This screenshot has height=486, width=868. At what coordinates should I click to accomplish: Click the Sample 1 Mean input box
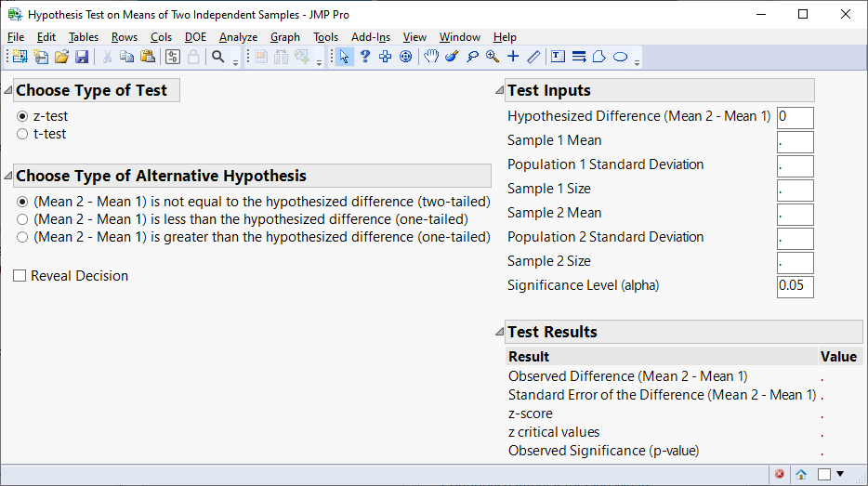(795, 141)
